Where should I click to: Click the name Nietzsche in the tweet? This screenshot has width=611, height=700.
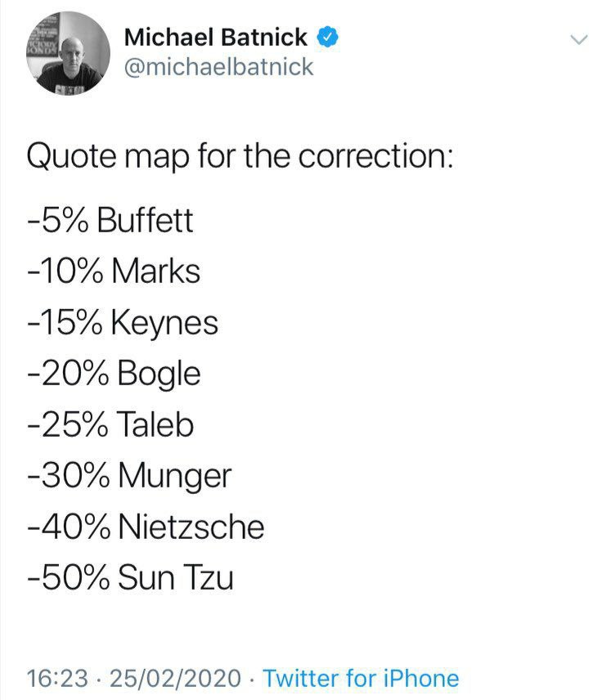click(191, 527)
